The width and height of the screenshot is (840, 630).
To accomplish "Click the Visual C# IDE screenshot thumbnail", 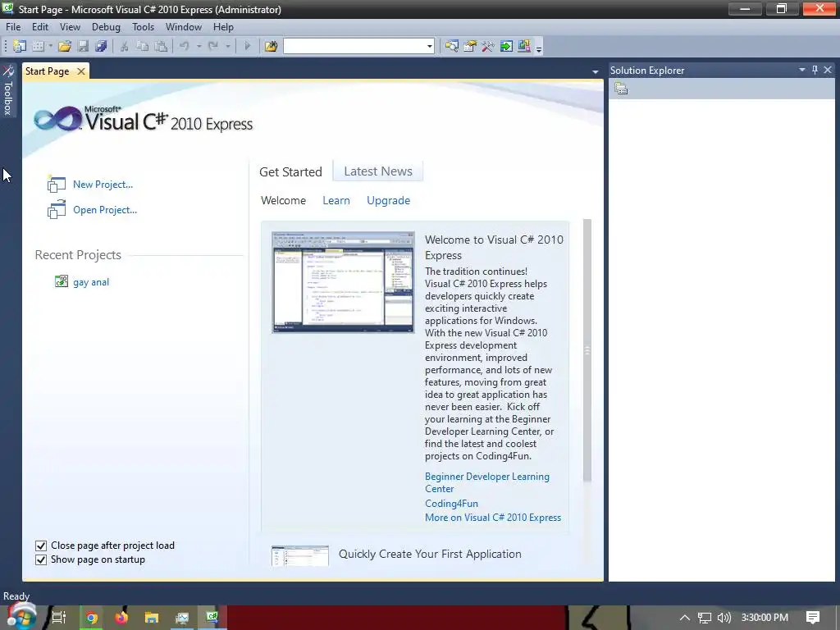I will [344, 282].
